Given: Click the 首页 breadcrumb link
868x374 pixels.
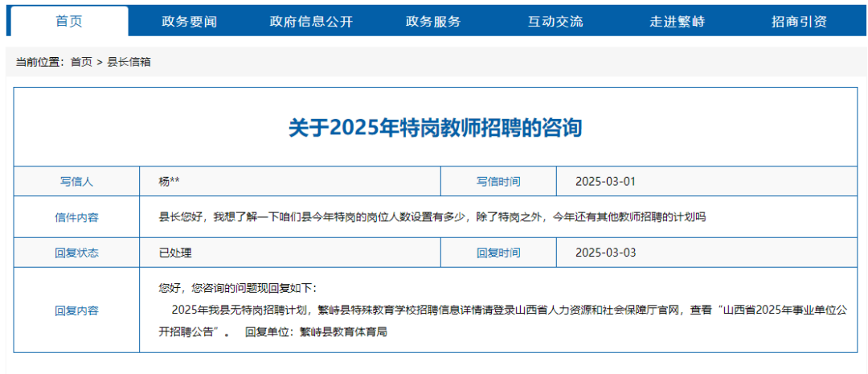Looking at the screenshot, I should point(81,61).
